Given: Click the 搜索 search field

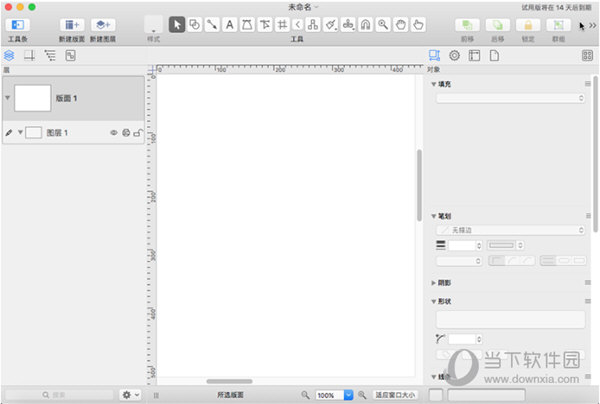Looking at the screenshot, I should tap(58, 395).
